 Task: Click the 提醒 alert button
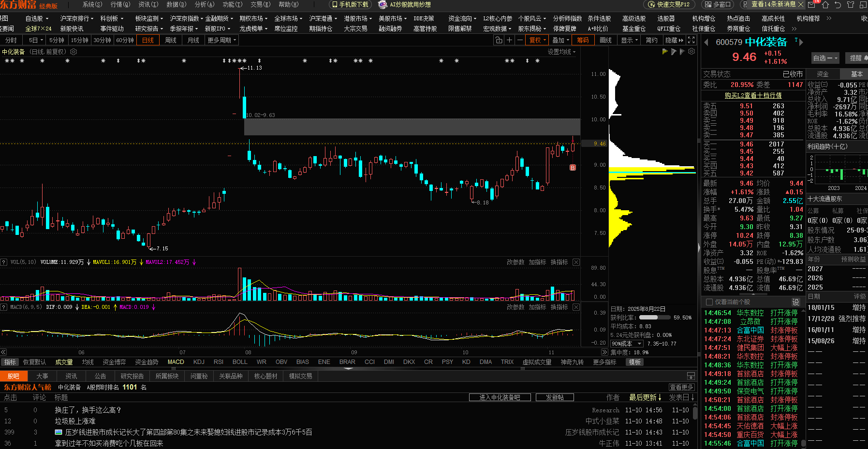pyautogui.click(x=856, y=58)
